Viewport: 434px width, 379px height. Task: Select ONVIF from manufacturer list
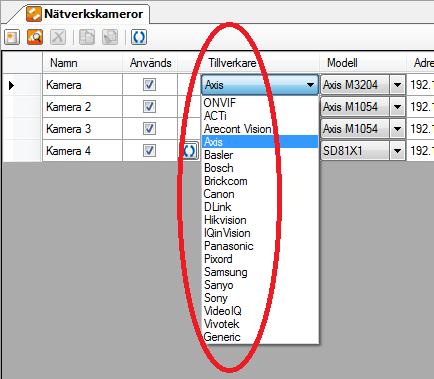pyautogui.click(x=260, y=103)
